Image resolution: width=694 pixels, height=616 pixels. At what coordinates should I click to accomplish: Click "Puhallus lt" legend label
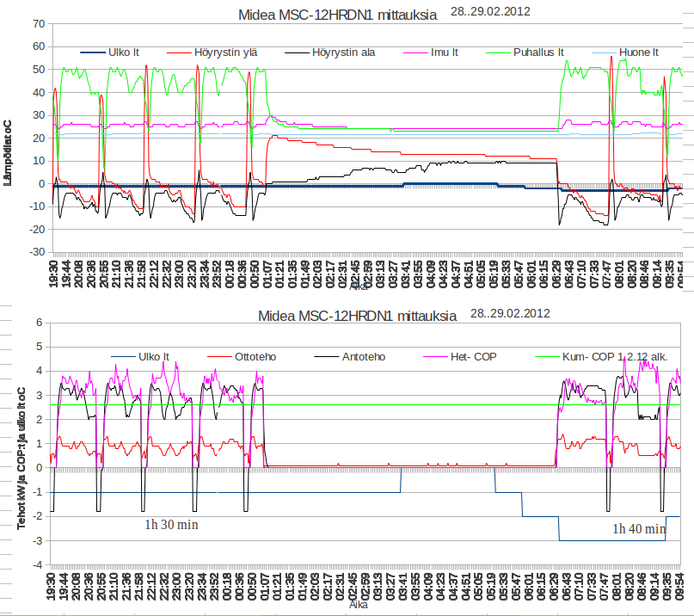[537, 53]
